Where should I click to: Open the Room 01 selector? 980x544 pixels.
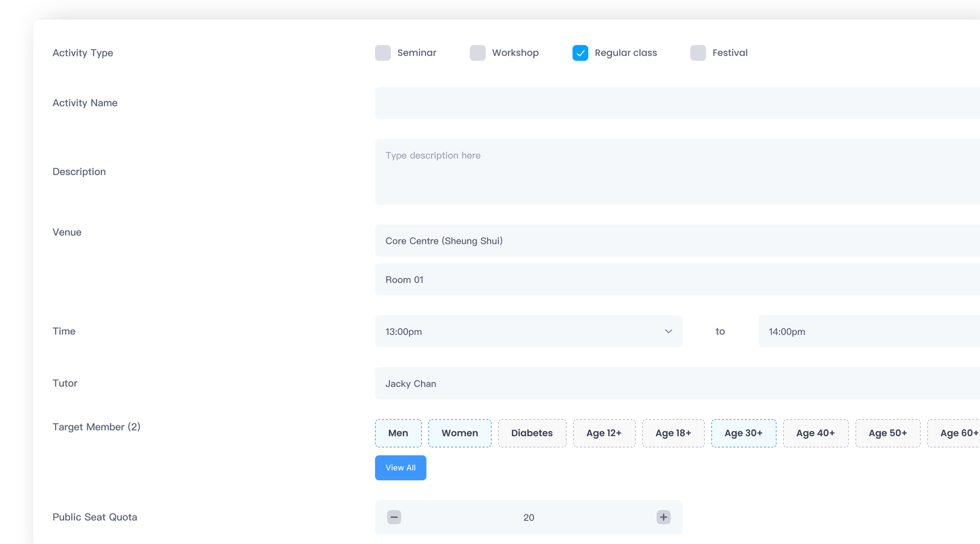pos(677,279)
